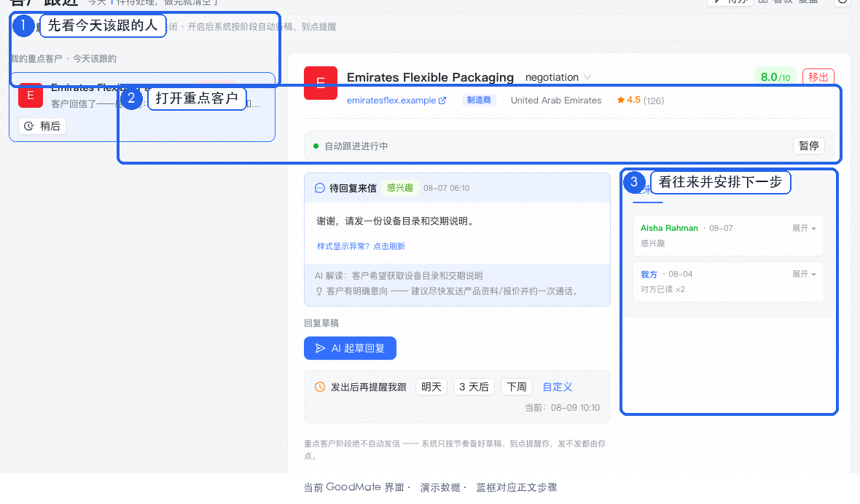Click the customer name Emirates Flexible Packaging heading
860x504 pixels.
430,77
